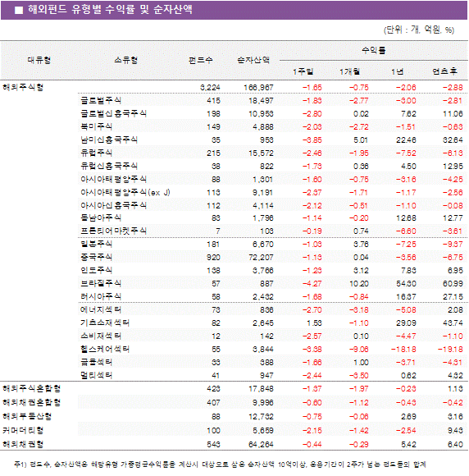The image size is (469, 476).
Task: Select the '대유형' column header
Action: coord(39,60)
